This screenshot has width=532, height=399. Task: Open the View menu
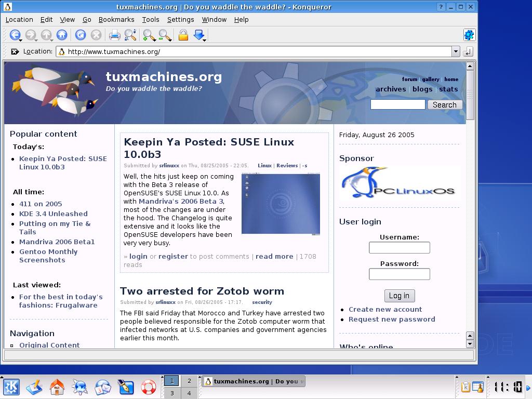67,20
